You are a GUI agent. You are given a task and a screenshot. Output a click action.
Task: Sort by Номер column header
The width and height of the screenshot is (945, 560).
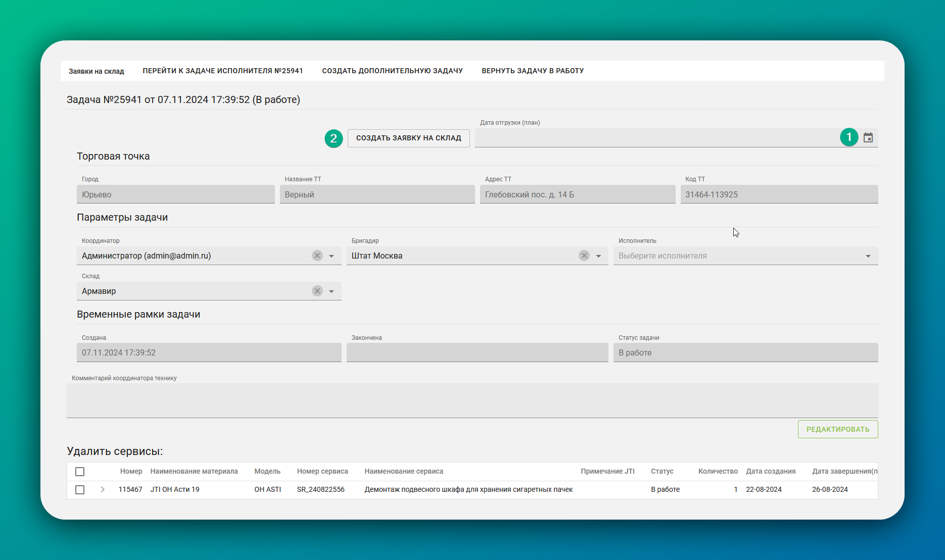(x=131, y=471)
